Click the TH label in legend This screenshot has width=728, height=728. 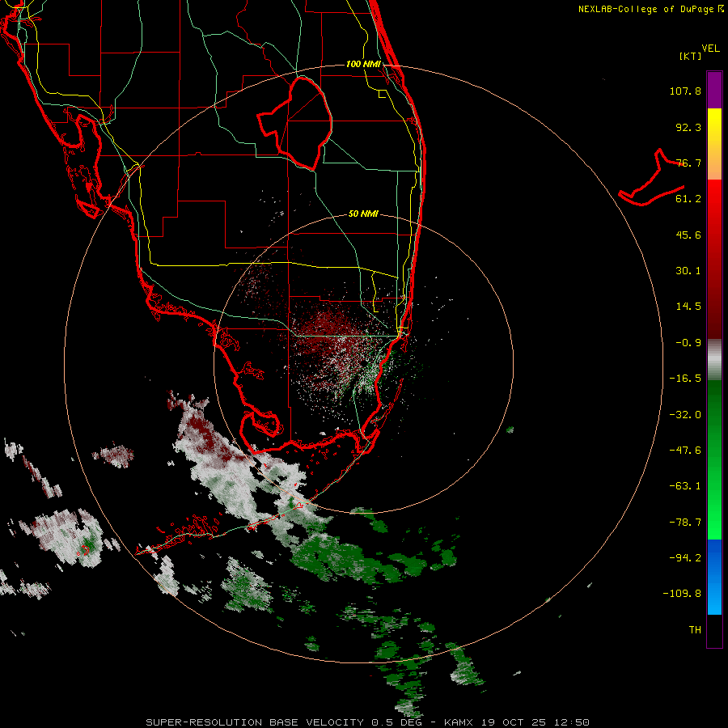695,630
